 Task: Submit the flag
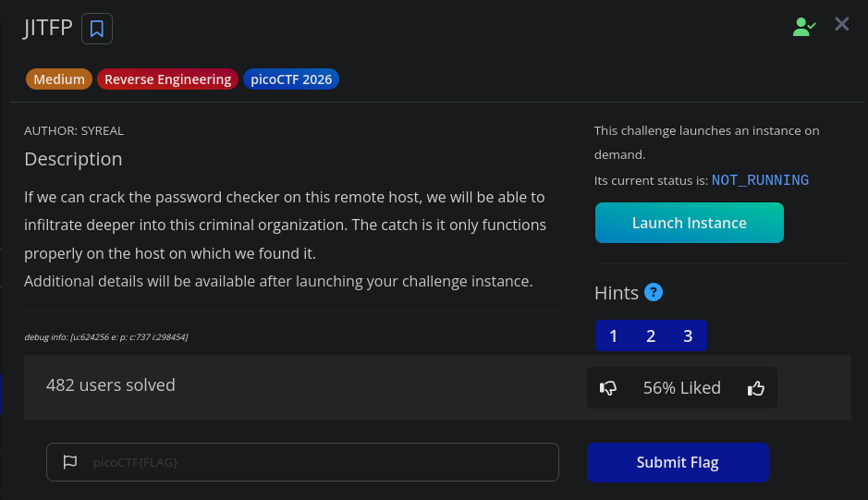coord(678,462)
